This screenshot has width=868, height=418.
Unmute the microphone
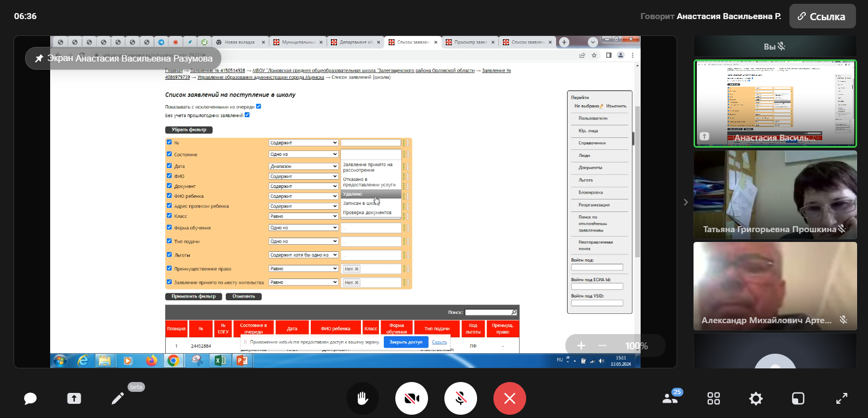[461, 399]
